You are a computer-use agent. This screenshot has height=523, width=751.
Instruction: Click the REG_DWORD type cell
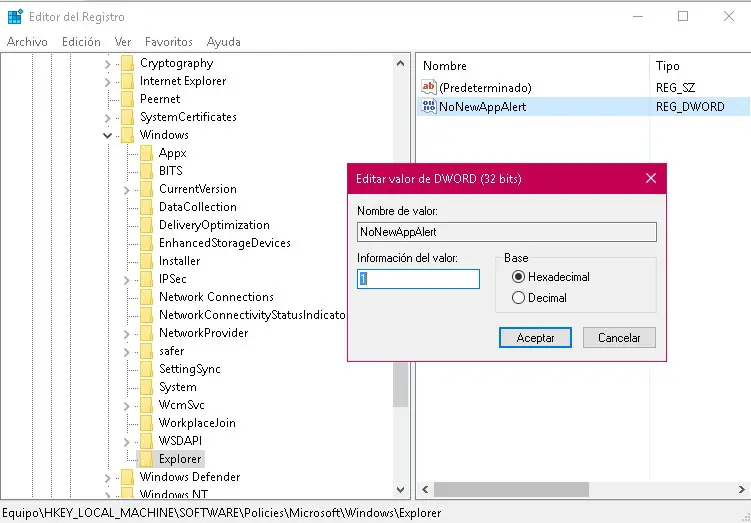pos(690,106)
